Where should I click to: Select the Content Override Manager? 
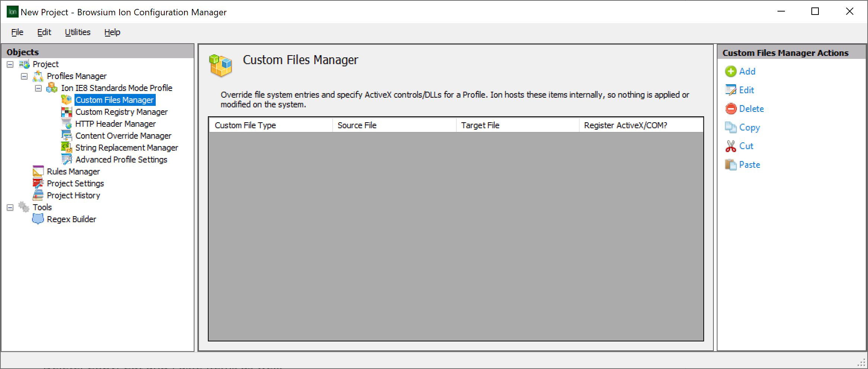point(123,136)
